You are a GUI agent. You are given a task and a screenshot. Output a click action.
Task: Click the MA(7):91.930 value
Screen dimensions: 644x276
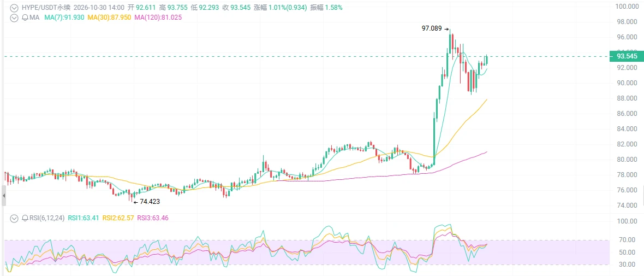[64, 17]
